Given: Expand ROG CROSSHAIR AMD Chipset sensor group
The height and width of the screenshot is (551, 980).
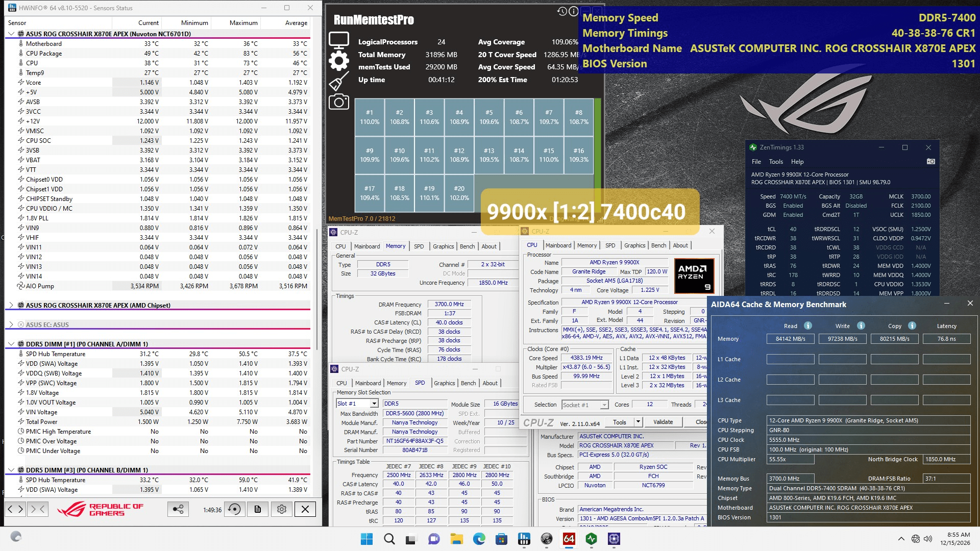Looking at the screenshot, I should coord(11,305).
